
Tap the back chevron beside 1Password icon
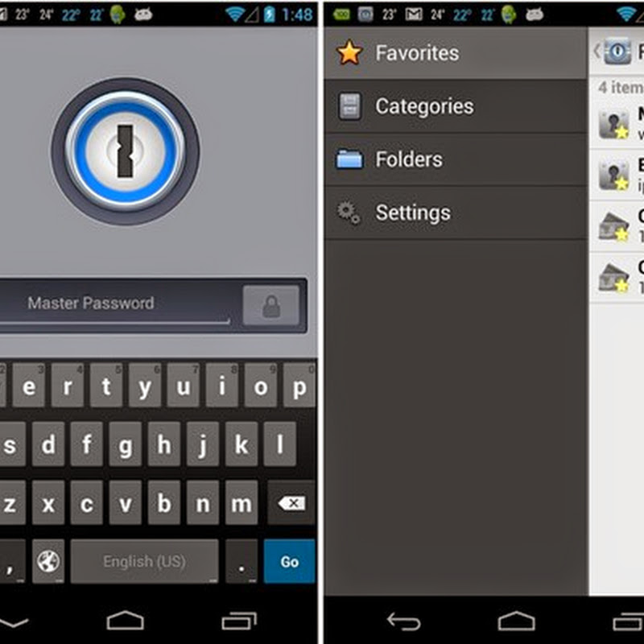[x=597, y=52]
